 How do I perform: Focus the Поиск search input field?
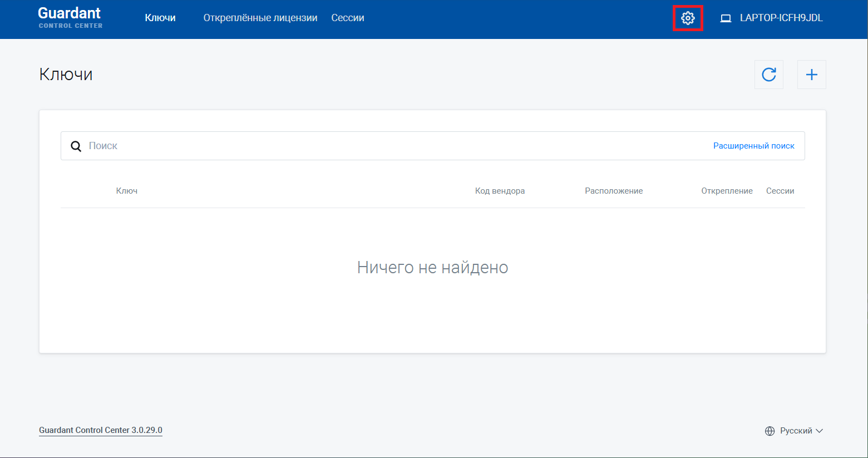tap(389, 146)
